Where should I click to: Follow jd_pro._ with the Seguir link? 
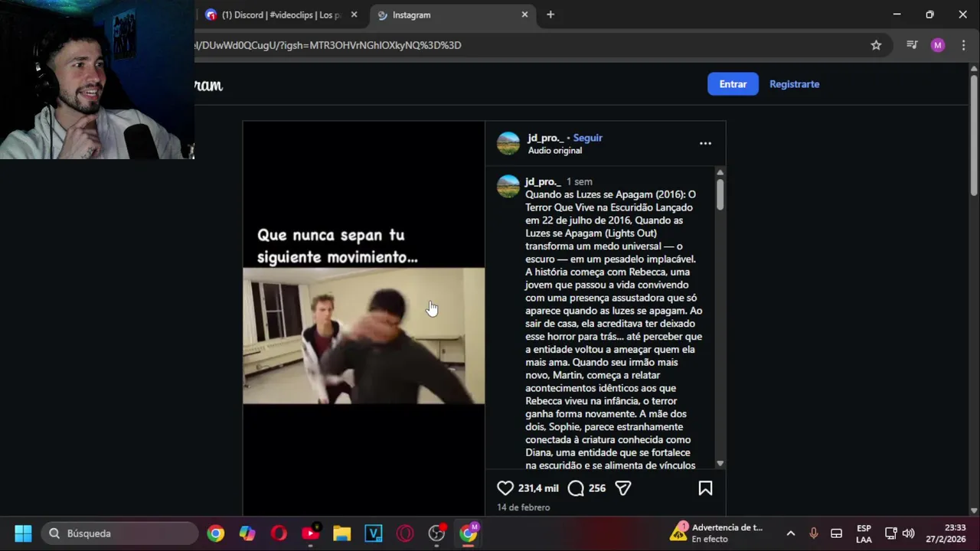(587, 138)
